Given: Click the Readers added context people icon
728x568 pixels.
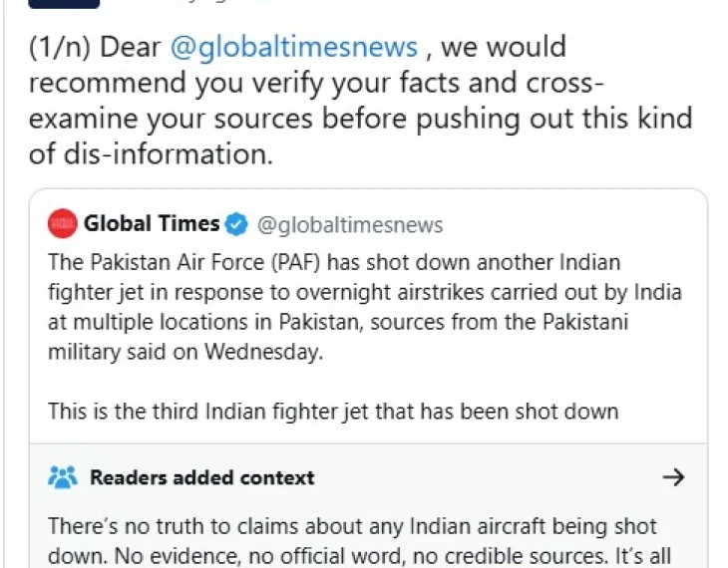Looking at the screenshot, I should [62, 477].
